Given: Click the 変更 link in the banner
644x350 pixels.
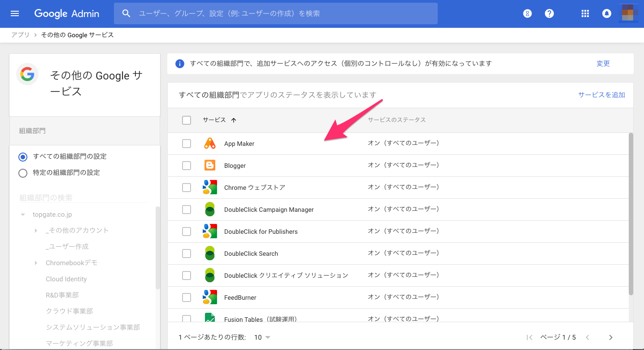Looking at the screenshot, I should 603,64.
